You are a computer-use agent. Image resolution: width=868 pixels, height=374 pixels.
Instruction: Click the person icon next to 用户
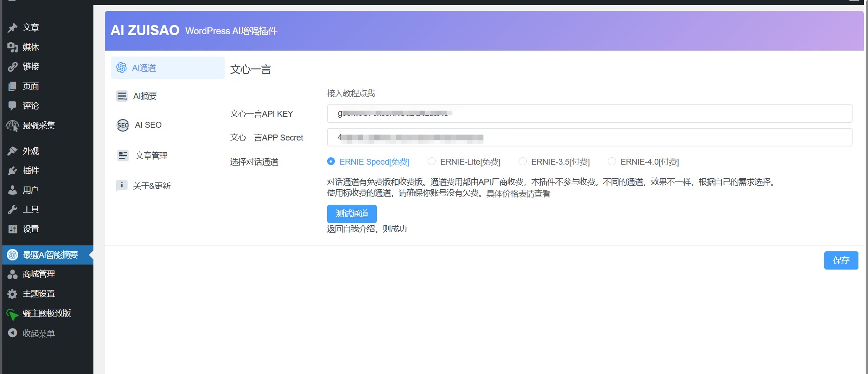click(13, 190)
